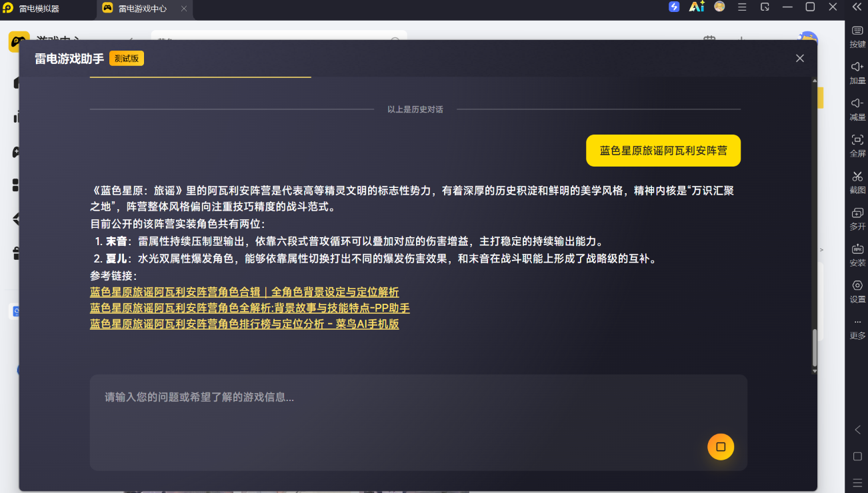The image size is (868, 493).
Task: Open the 多开 multi-instance manager
Action: 857,219
